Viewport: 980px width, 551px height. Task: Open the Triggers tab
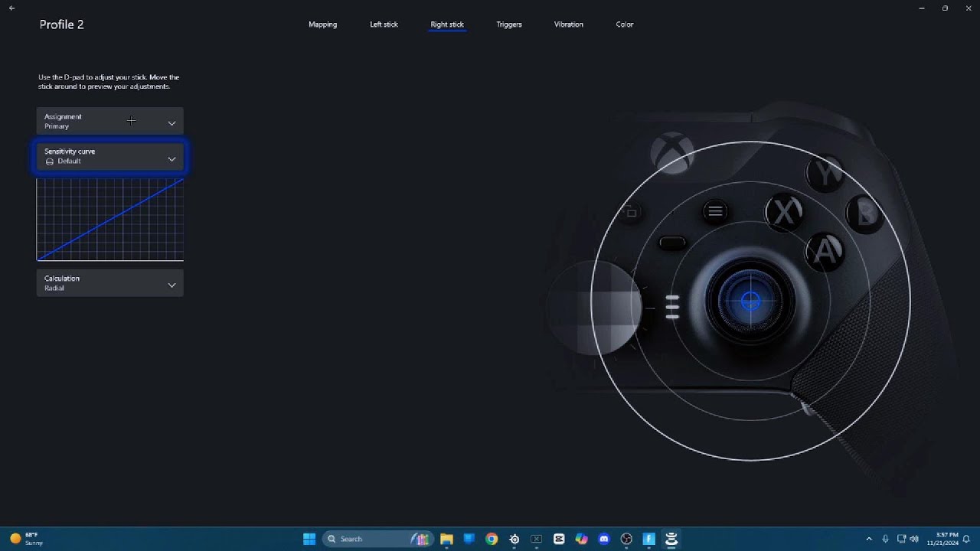[x=509, y=24]
